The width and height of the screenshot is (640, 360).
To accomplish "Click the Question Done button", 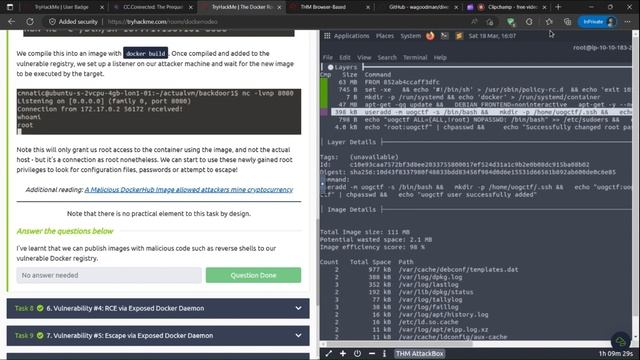I will 253,275.
